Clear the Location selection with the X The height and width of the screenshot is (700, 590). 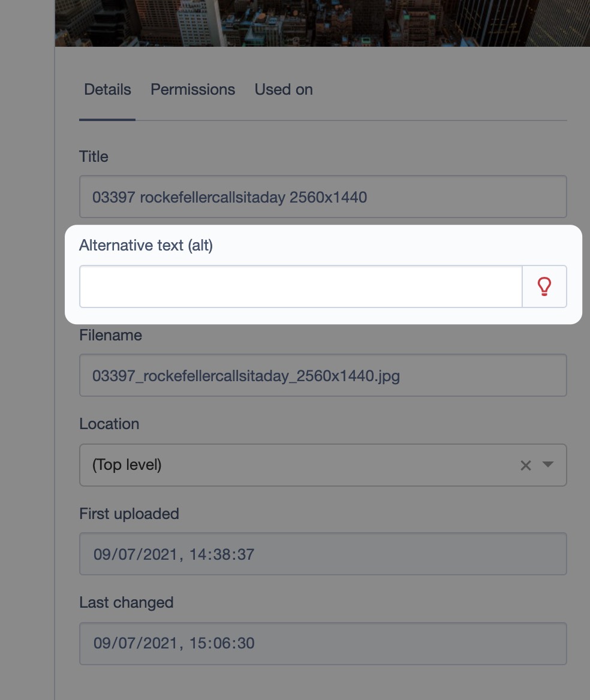click(x=526, y=465)
